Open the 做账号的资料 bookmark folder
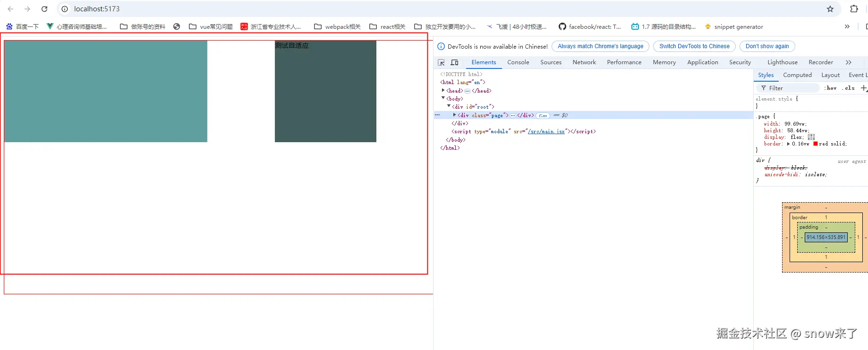 pyautogui.click(x=143, y=27)
